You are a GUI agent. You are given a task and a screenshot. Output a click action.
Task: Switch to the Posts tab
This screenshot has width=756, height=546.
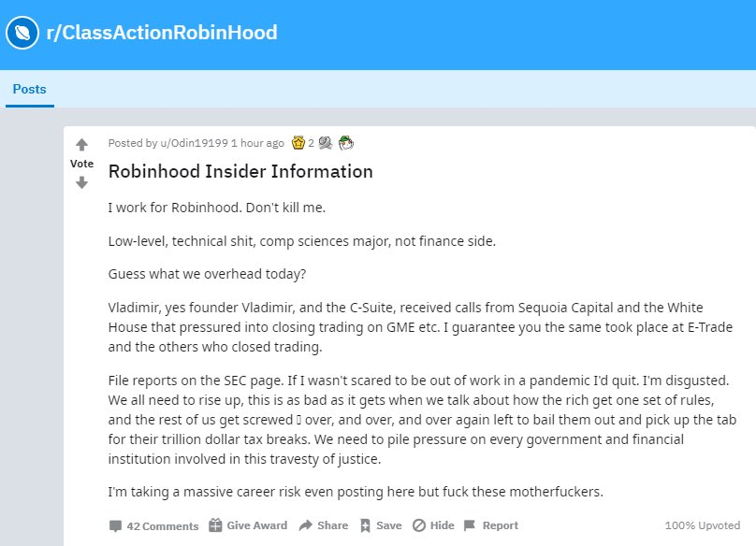click(x=29, y=90)
